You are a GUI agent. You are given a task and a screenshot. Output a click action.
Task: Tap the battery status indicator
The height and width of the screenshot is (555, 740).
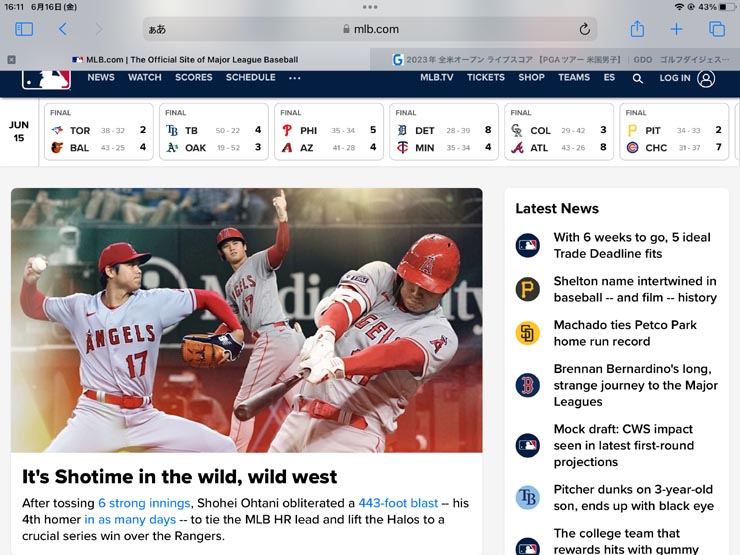(x=726, y=7)
